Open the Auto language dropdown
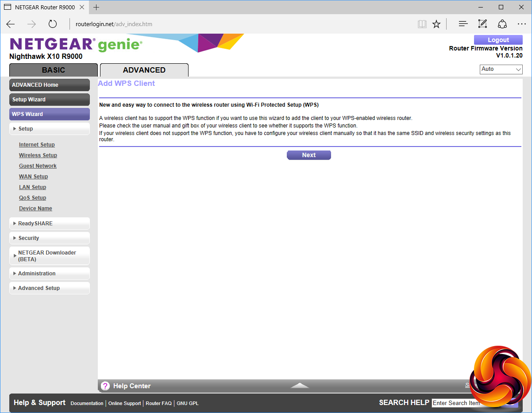Viewport: 532px width, 413px height. [501, 69]
